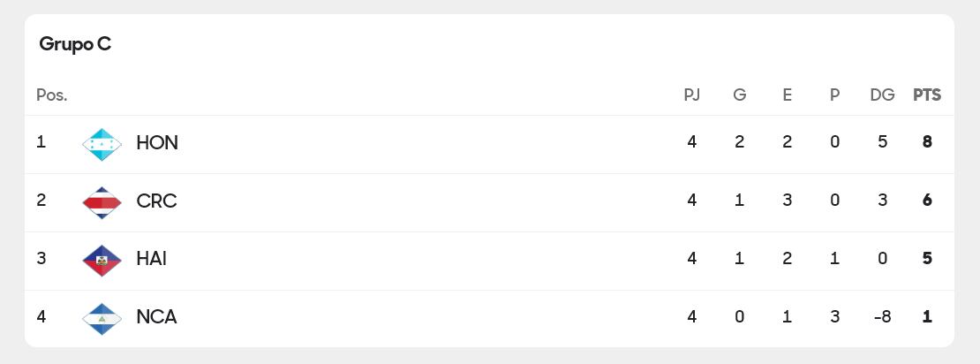Click Honduras's points total of 8
980x364 pixels.
[x=927, y=141]
